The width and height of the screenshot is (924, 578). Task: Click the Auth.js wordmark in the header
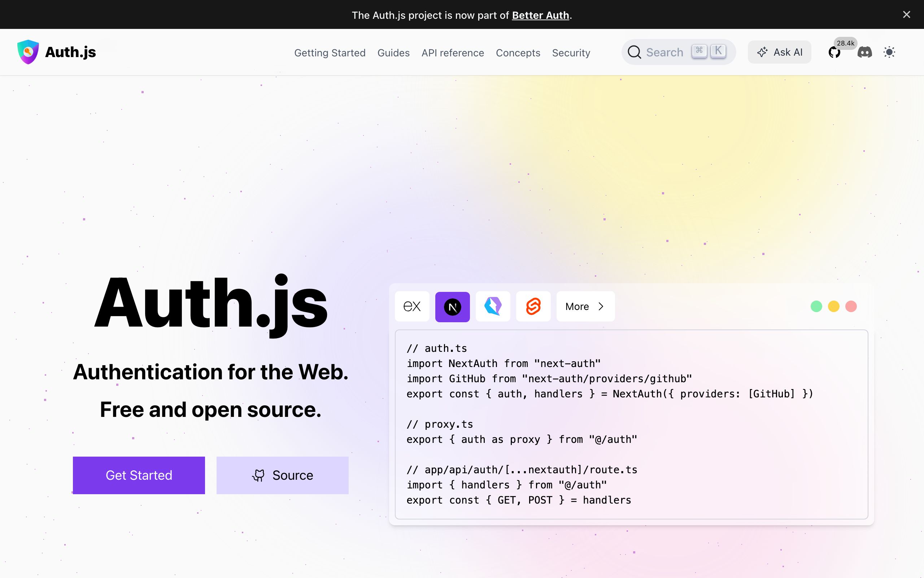click(71, 52)
